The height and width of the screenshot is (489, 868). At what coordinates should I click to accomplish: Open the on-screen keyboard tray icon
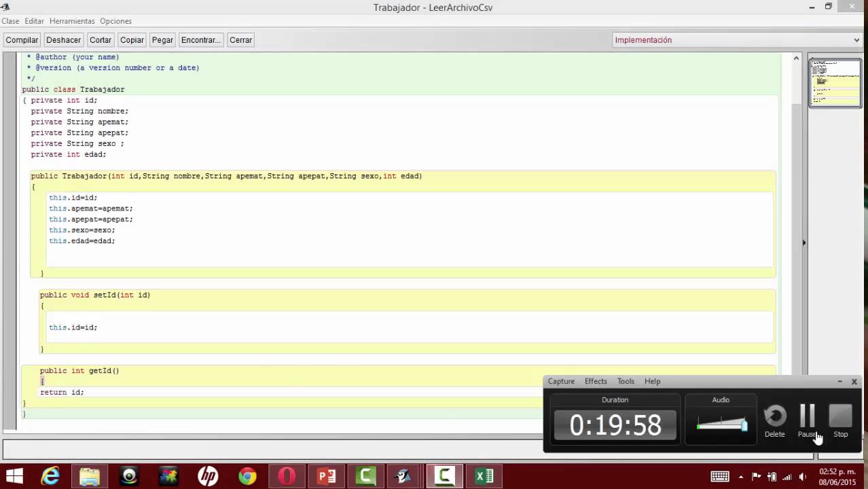click(720, 477)
